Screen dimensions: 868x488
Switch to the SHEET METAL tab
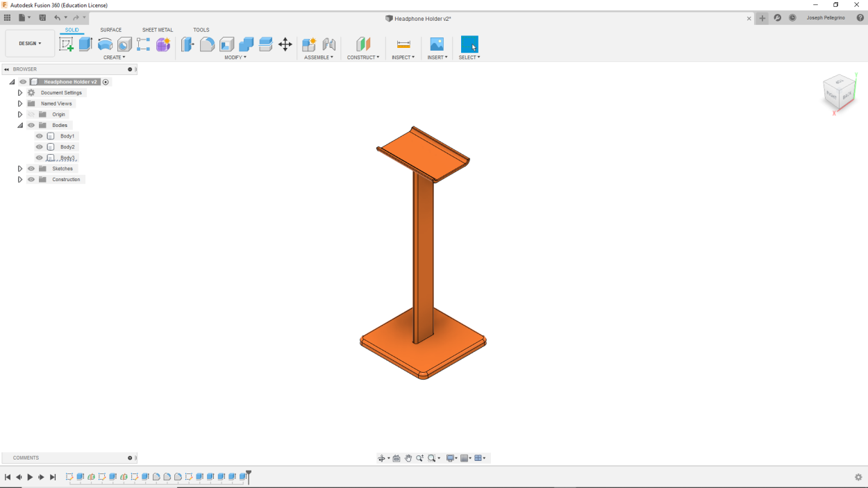[x=158, y=30]
